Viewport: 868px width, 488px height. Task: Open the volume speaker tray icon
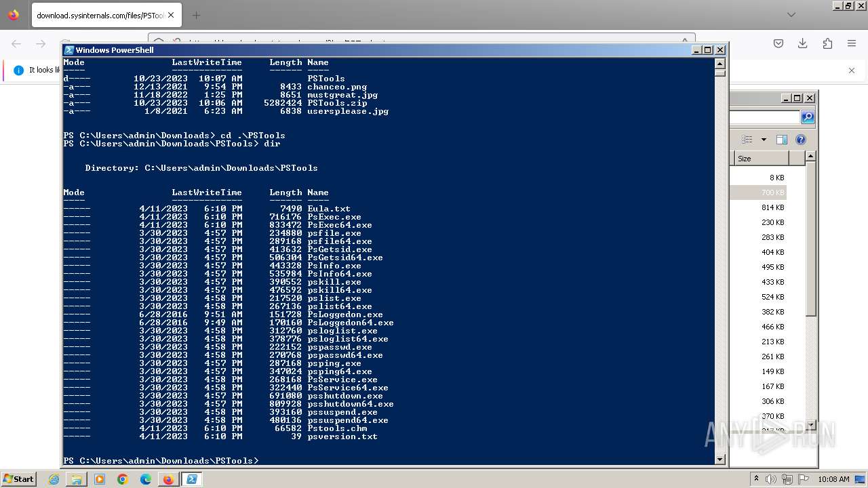[x=772, y=479]
